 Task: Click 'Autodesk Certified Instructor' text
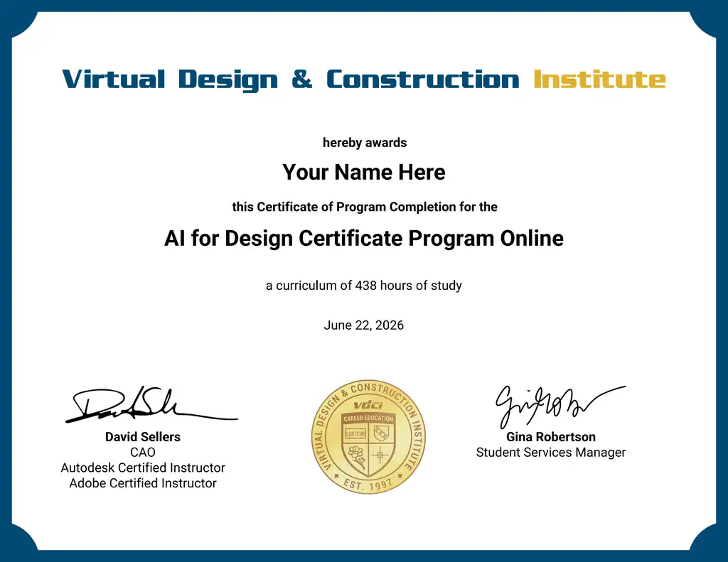(x=143, y=468)
